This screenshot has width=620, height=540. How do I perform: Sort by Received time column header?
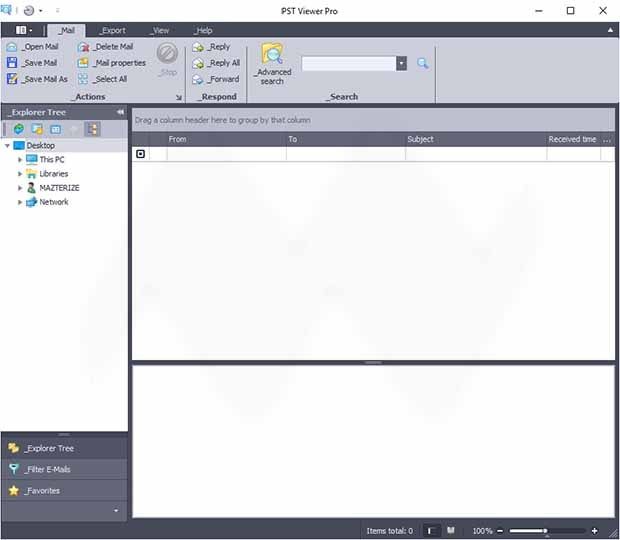tap(573, 139)
